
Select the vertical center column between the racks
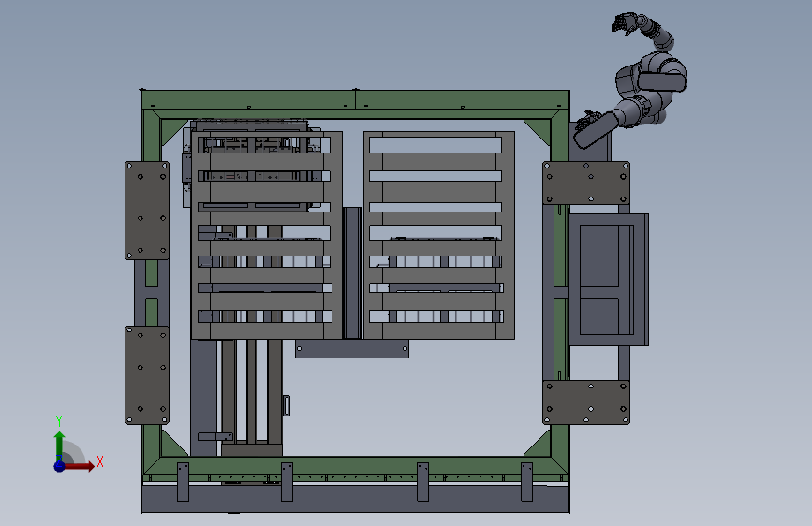(352, 273)
